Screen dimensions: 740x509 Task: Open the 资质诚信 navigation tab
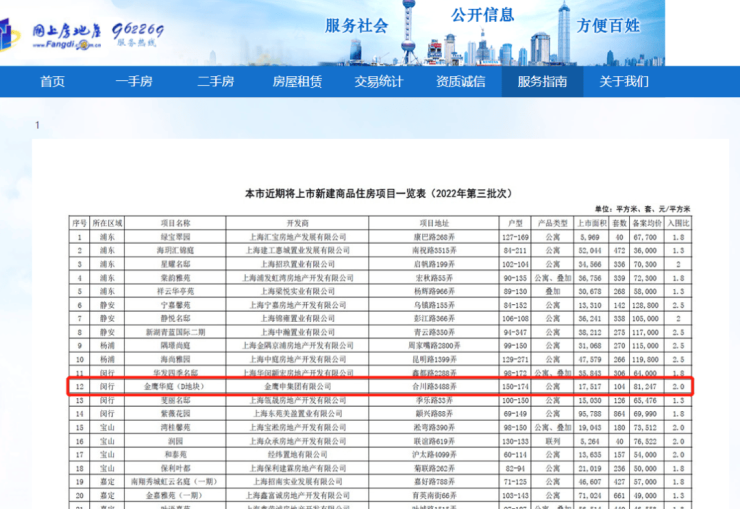click(x=461, y=82)
